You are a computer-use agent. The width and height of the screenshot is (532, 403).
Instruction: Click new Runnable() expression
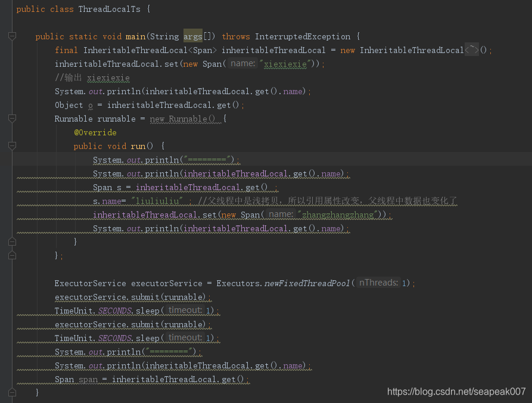pyautogui.click(x=182, y=119)
